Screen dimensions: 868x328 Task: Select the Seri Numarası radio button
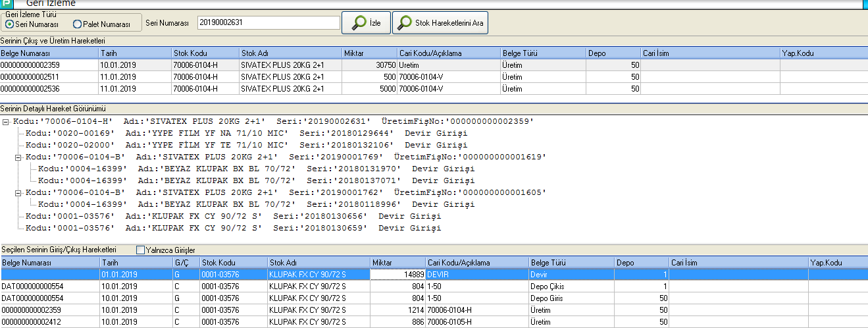point(9,24)
